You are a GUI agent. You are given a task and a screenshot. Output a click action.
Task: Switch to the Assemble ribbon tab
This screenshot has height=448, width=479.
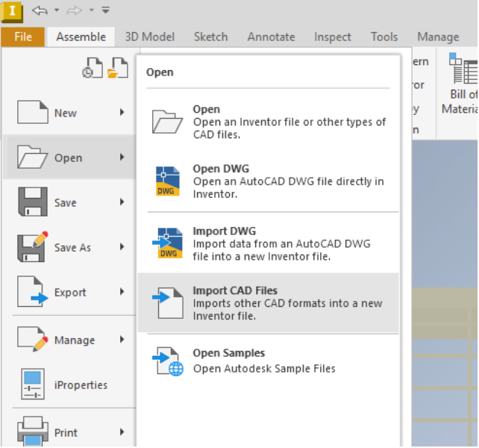click(81, 37)
